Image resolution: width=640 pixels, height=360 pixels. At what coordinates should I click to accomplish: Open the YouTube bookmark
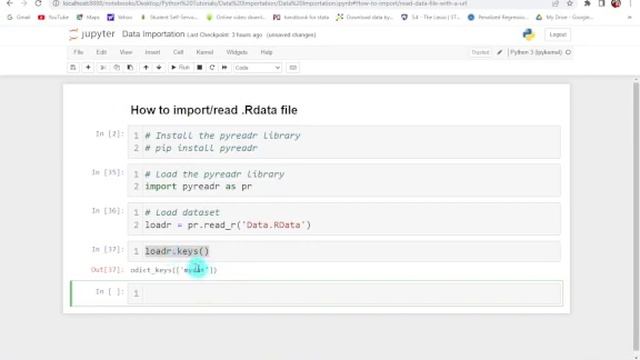[53, 17]
